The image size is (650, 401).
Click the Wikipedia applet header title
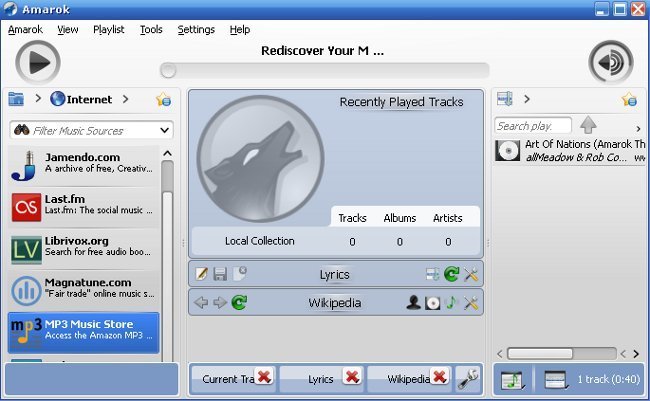(x=335, y=303)
